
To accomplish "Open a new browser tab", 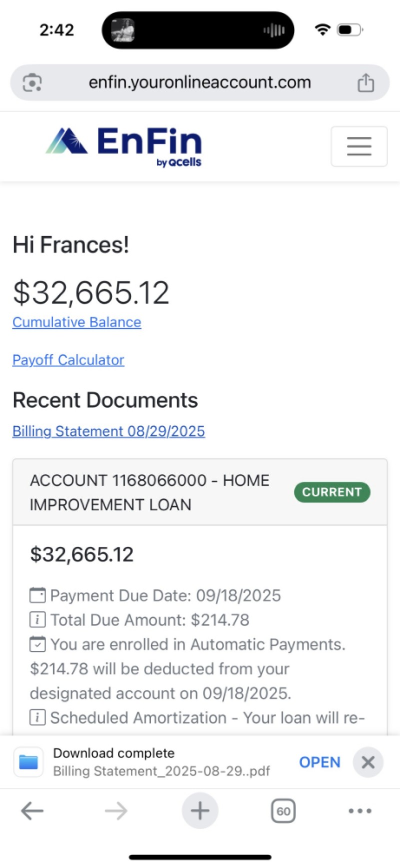I will coord(200,811).
